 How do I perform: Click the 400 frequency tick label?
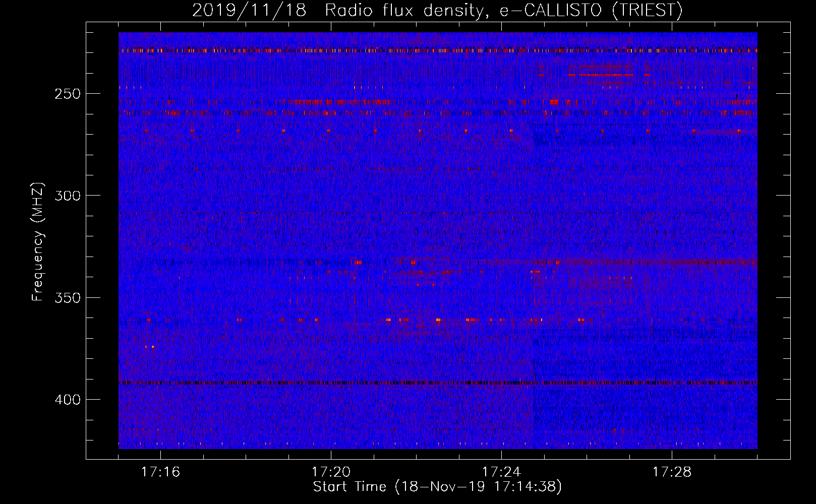pyautogui.click(x=68, y=400)
